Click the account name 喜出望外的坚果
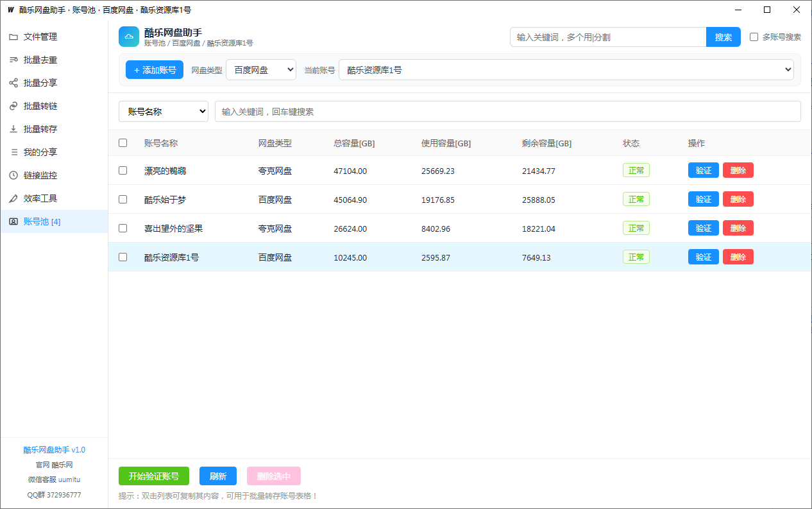The height and width of the screenshot is (509, 812). [173, 229]
